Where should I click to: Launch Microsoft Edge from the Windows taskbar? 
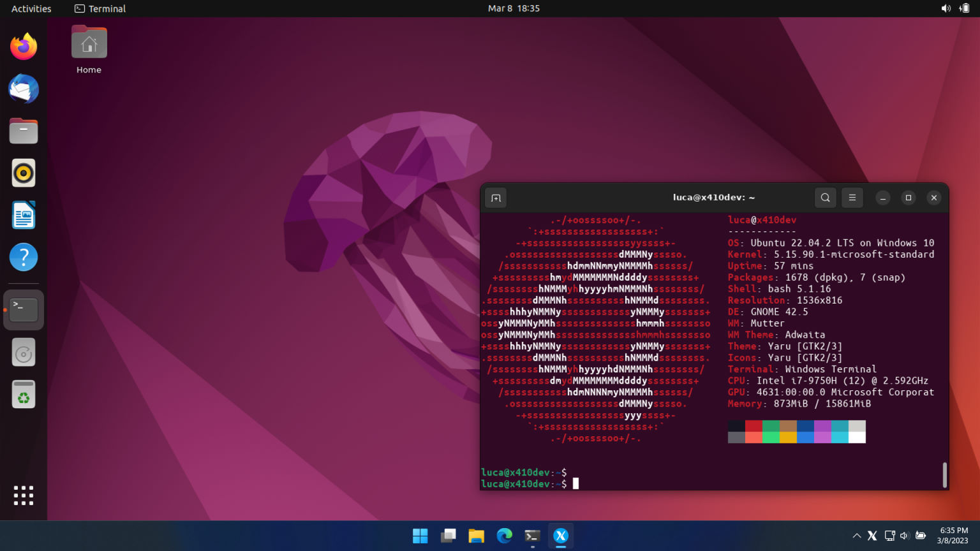tap(504, 536)
